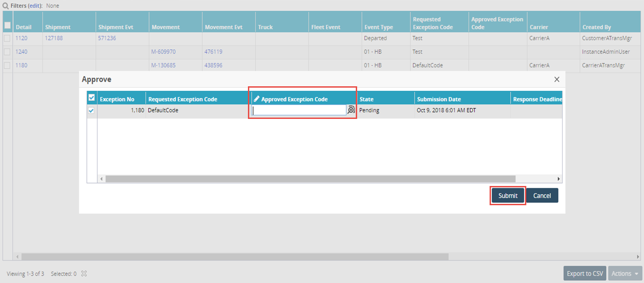Cancel the Approve dialog
This screenshot has width=644, height=283.
542,196
